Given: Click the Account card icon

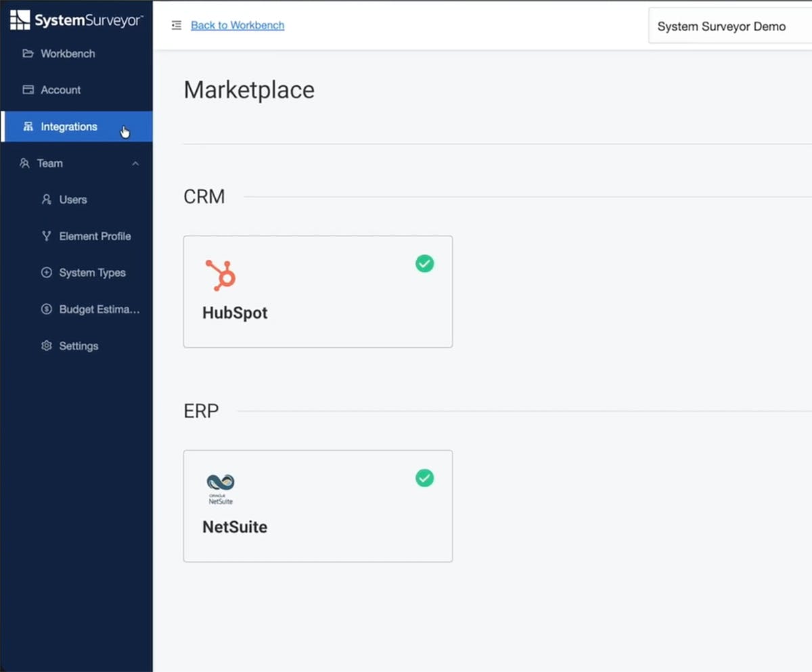Looking at the screenshot, I should [x=28, y=90].
